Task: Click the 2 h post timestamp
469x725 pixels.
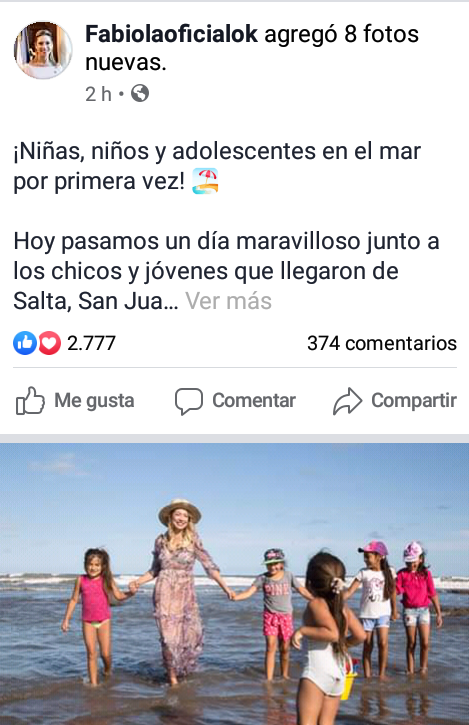Action: coord(99,94)
